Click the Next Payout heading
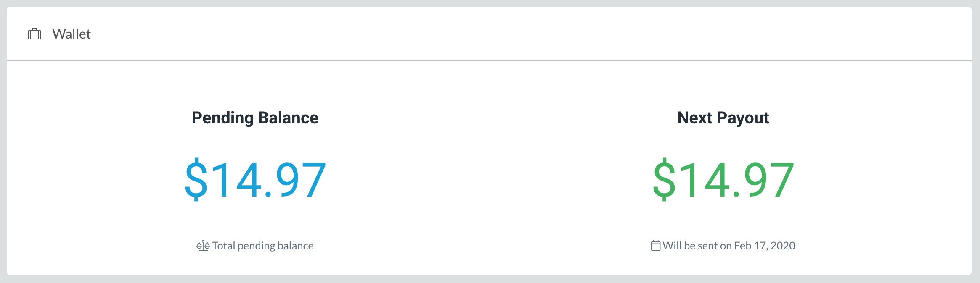Image resolution: width=980 pixels, height=283 pixels. 723,118
